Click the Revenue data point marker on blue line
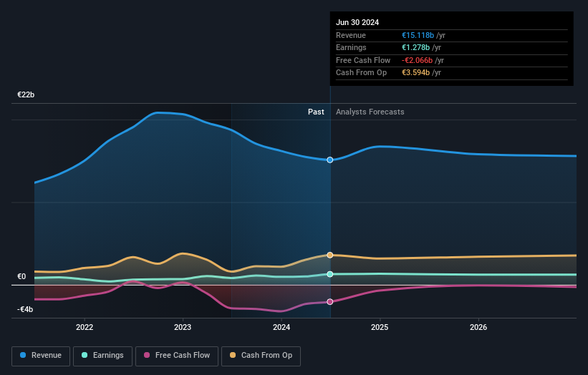This screenshot has width=588, height=375. pos(330,160)
